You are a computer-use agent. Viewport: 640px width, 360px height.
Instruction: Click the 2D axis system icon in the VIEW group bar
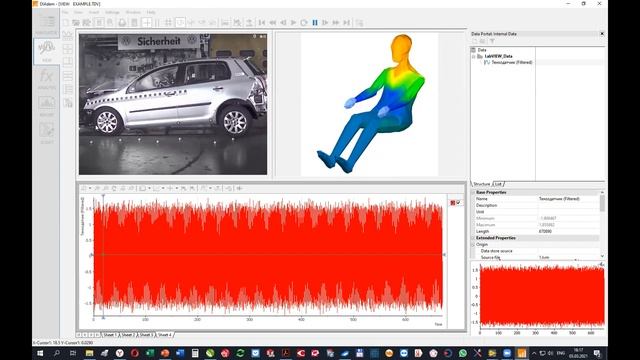[x=67, y=36]
